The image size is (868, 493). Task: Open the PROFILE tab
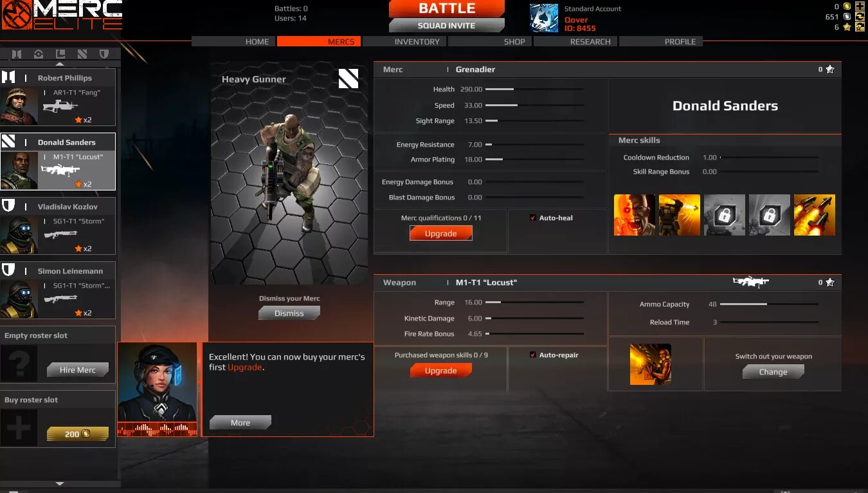(661, 41)
